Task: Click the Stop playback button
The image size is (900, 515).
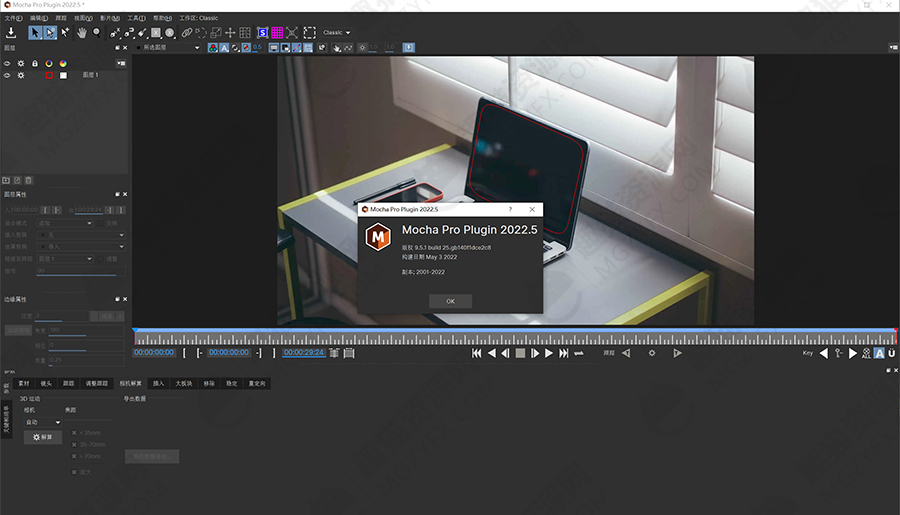Action: click(x=520, y=353)
